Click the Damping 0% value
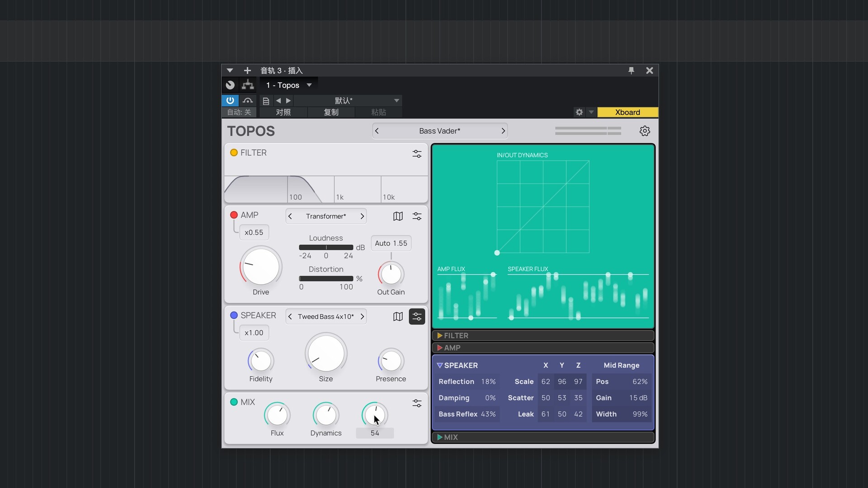Image resolution: width=868 pixels, height=488 pixels. (491, 398)
